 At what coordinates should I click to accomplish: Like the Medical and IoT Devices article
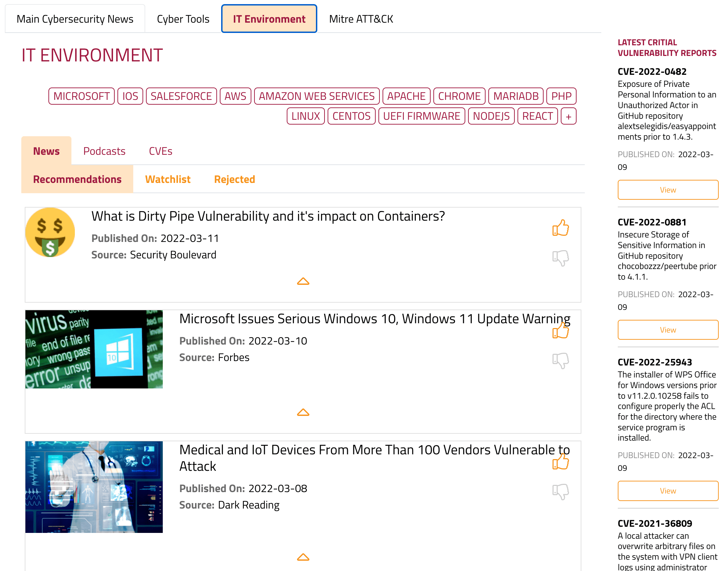click(x=560, y=462)
